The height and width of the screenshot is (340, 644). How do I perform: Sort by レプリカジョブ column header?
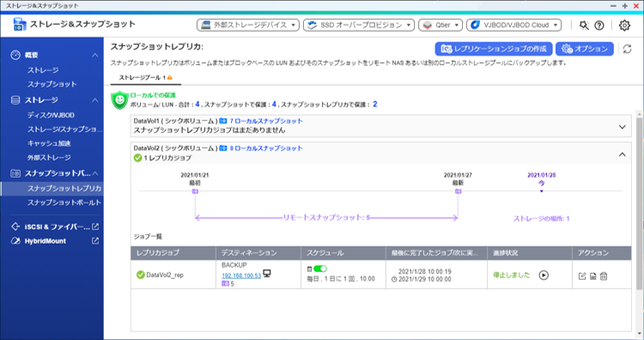pos(173,253)
